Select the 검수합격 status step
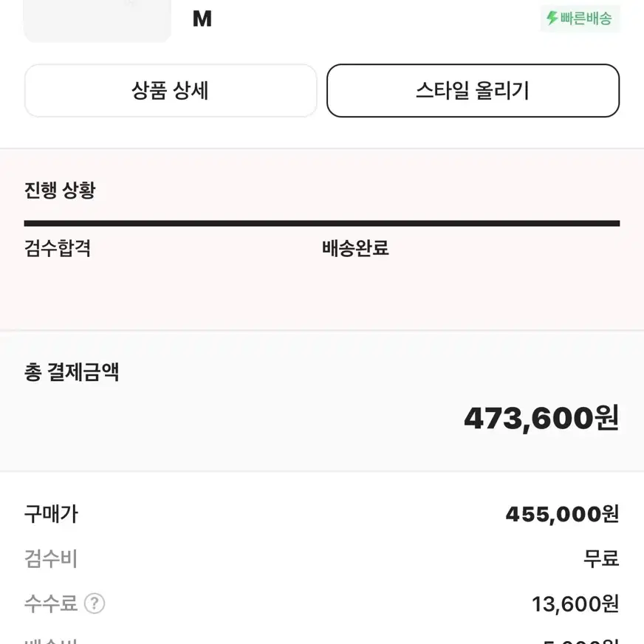Image resolution: width=644 pixels, height=644 pixels. point(58,248)
